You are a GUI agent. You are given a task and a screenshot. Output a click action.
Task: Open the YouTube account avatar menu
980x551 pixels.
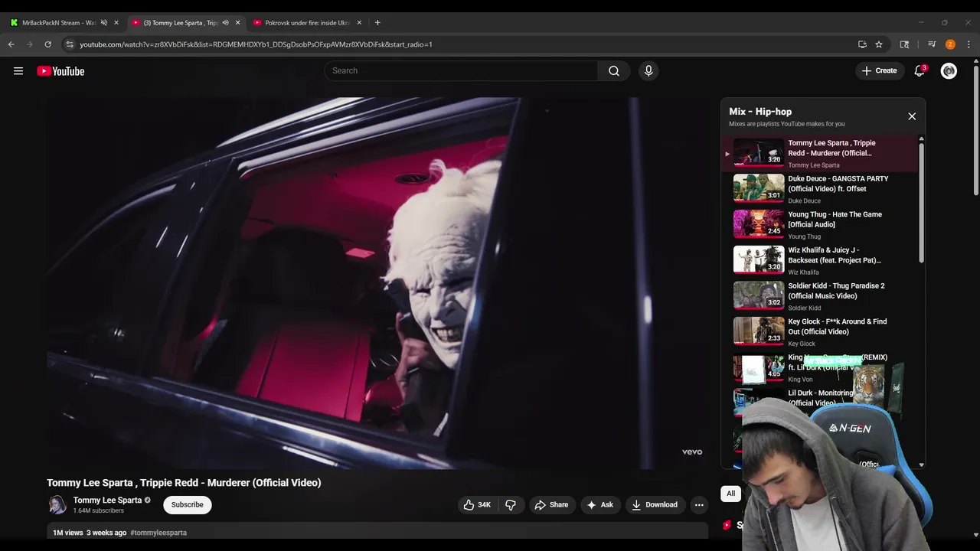[949, 70]
